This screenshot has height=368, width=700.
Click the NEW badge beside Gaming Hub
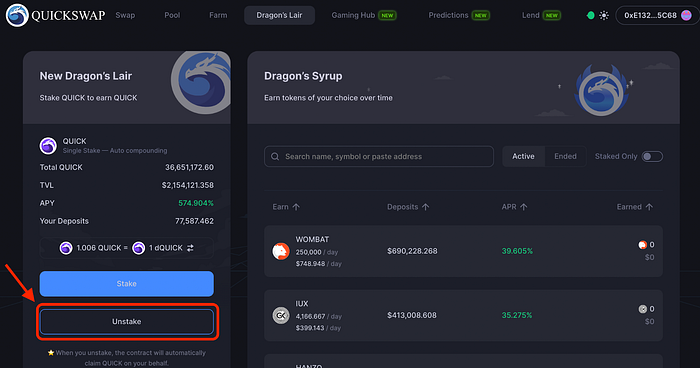[387, 15]
